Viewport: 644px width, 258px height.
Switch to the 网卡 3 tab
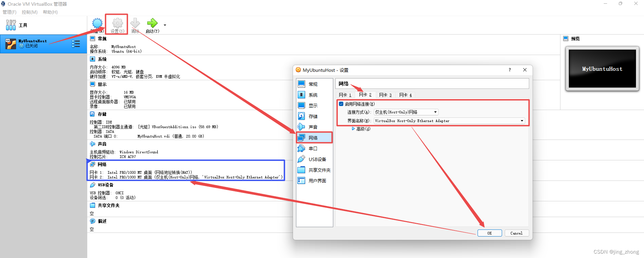[x=385, y=95]
